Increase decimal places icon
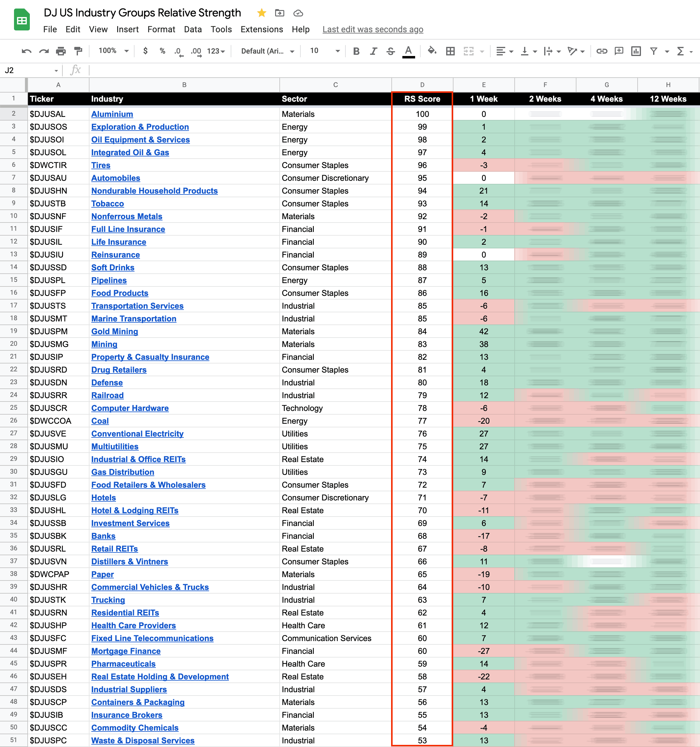The width and height of the screenshot is (700, 747). pos(196,51)
